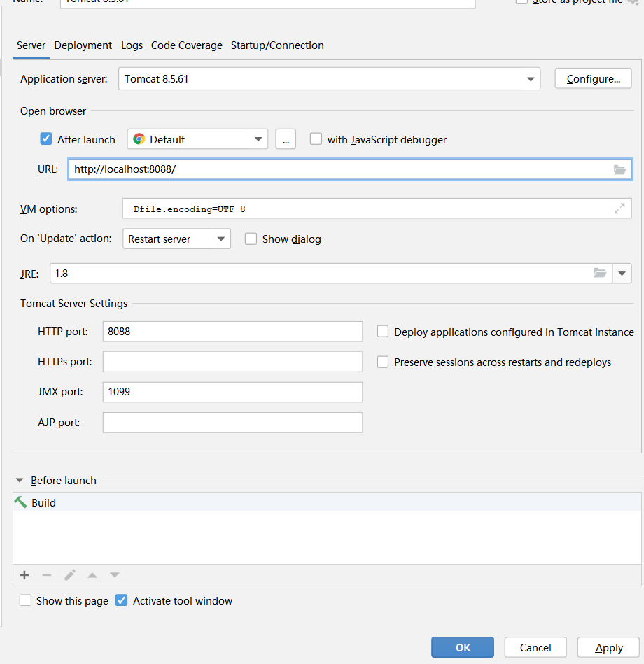Screen dimensions: 644x664
Task: Check Show dialog next to Update action
Action: 251,239
